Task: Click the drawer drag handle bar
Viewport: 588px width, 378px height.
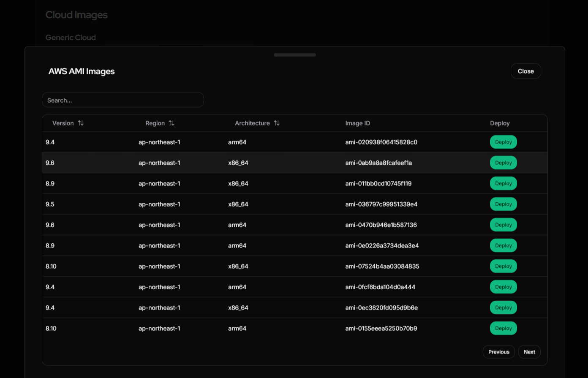Action: coord(294,55)
